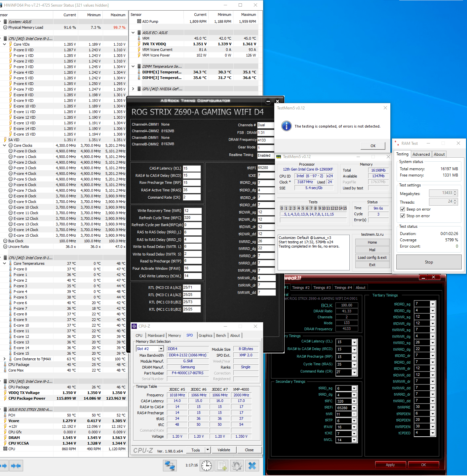Click the Home button in TestMem5
Viewport: 467px width, 476px height.
tap(372, 242)
